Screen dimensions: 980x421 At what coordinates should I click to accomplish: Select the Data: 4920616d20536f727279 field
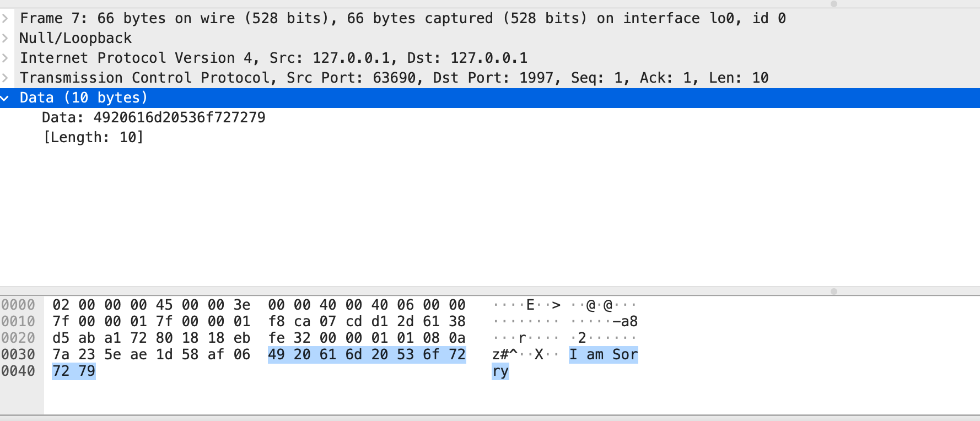pyautogui.click(x=153, y=117)
